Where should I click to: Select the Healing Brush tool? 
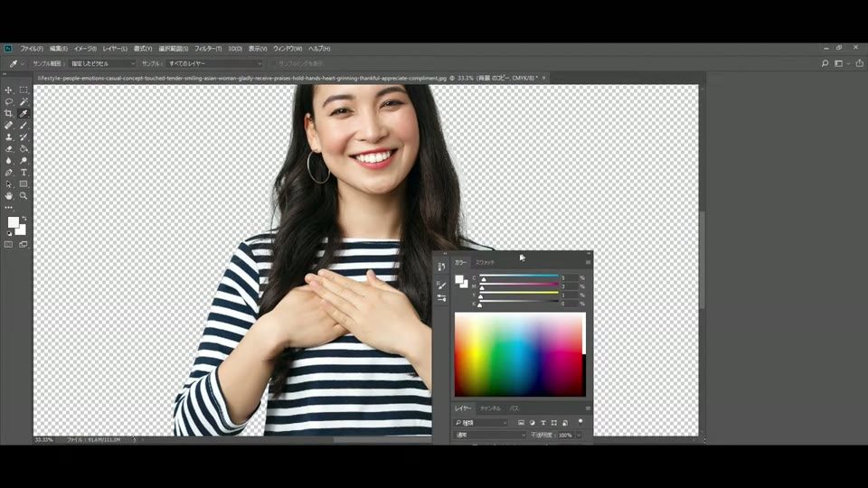(8, 126)
